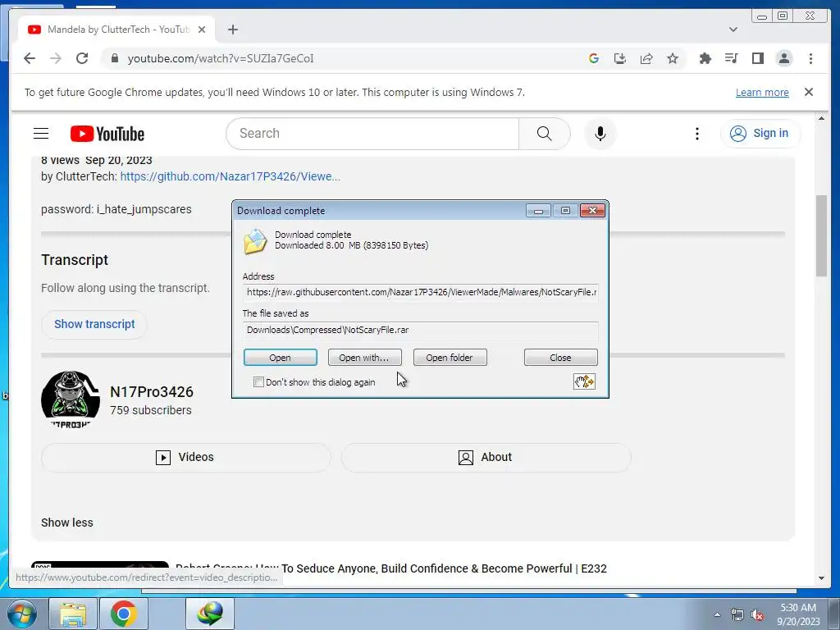
Task: Click the page scrollbar up arrow
Action: pos(821,118)
